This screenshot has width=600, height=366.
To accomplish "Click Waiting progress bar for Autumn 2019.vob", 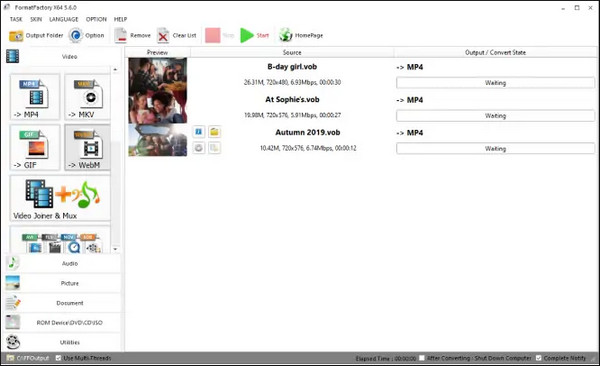I will point(495,149).
